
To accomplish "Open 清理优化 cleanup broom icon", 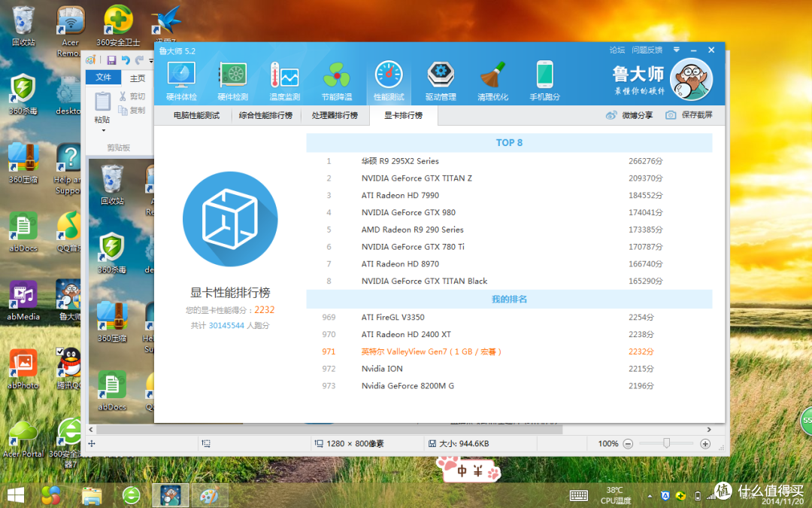I will [492, 81].
